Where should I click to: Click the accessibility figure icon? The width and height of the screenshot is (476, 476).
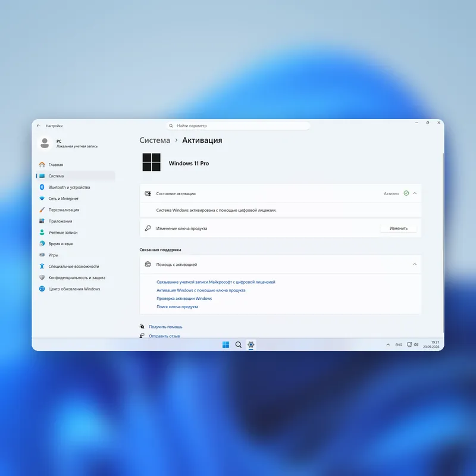(42, 266)
